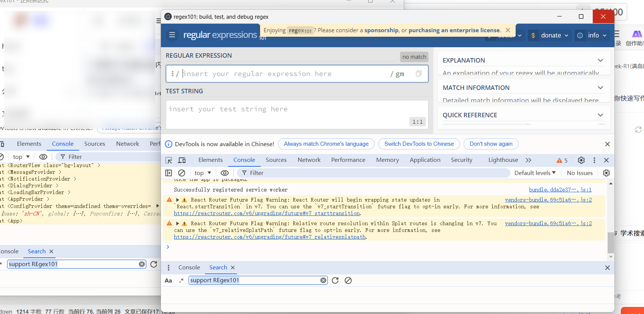The height and width of the screenshot is (314, 644).
Task: Refresh search in the left DevTools window
Action: pos(153,265)
